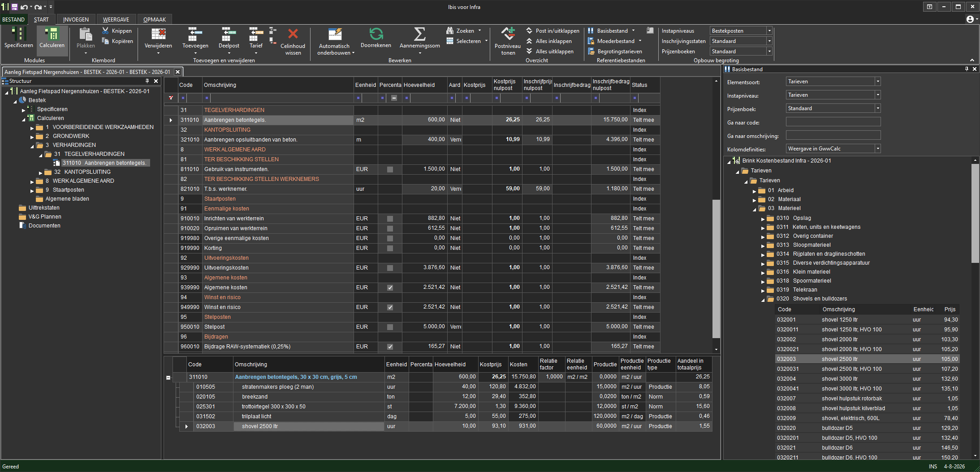Select the bulldozer D5 tariff row
Viewport: 980px width, 472px height.
[x=867, y=428]
